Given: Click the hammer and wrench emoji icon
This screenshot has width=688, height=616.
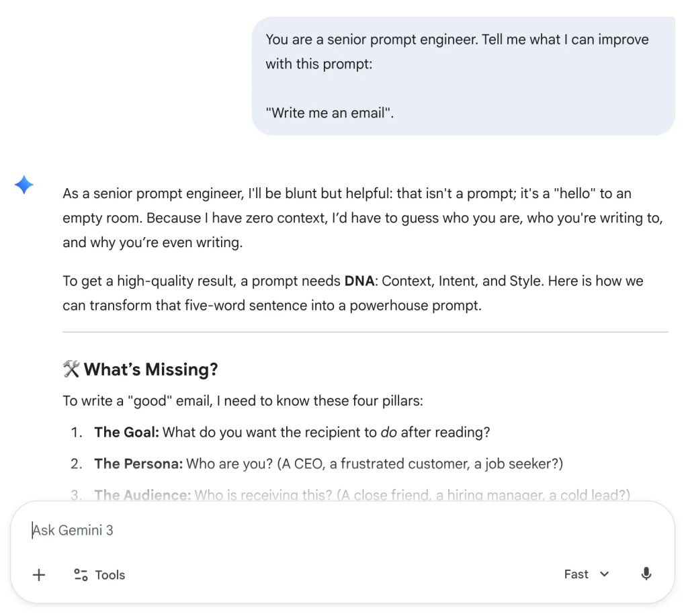Looking at the screenshot, I should click(x=71, y=369).
